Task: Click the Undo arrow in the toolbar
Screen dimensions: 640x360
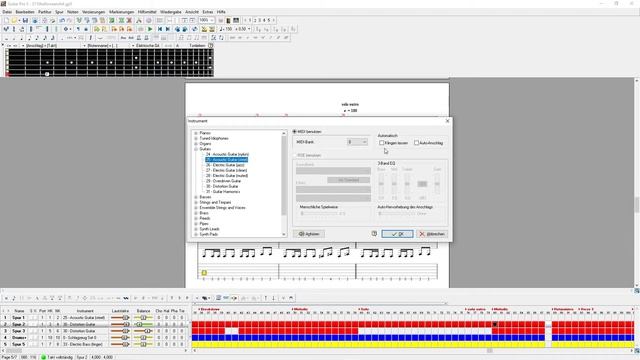Action: pyautogui.click(x=62, y=20)
